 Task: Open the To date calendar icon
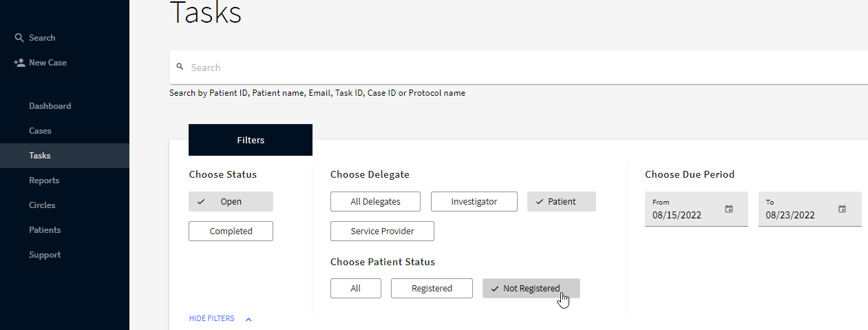click(x=842, y=209)
